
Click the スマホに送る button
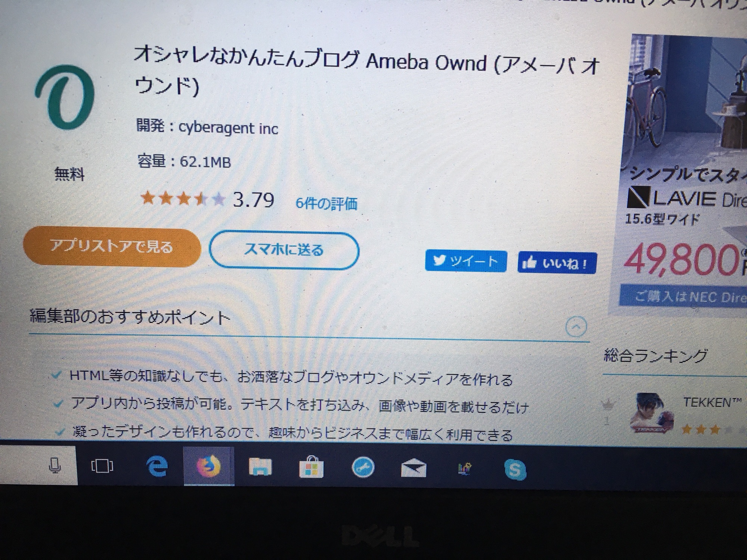pos(284,250)
